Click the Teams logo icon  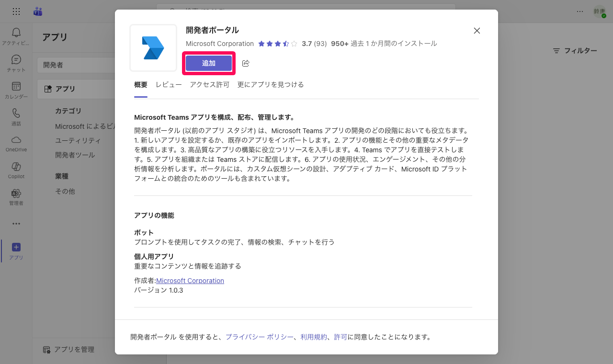click(38, 11)
